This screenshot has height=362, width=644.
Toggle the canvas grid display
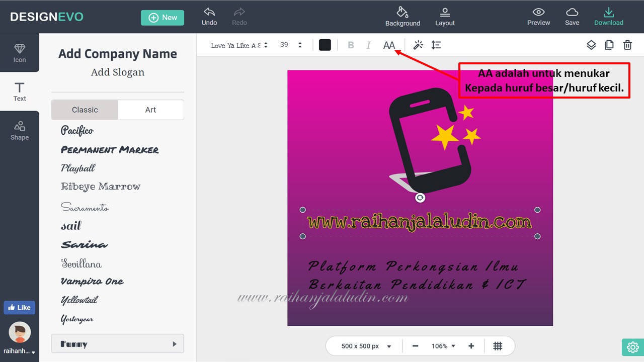point(498,346)
